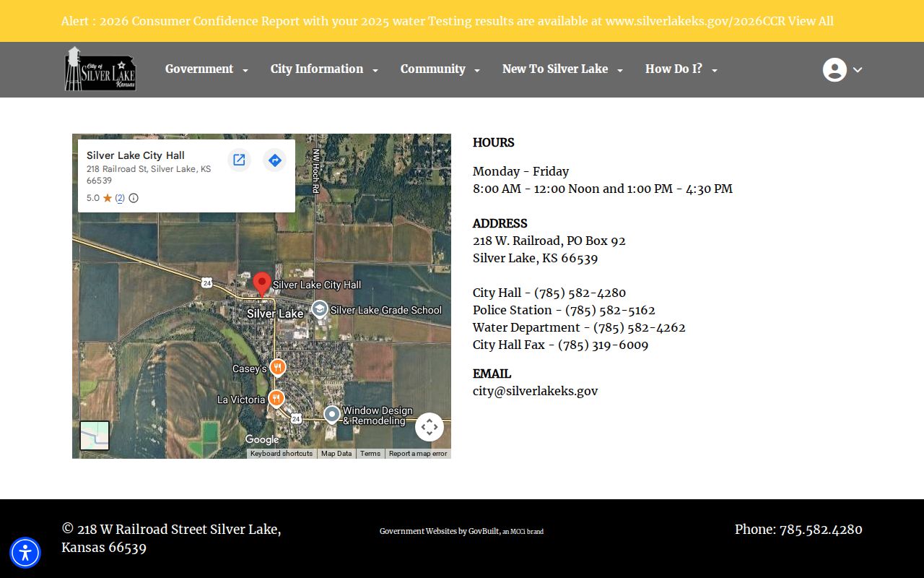924x578 pixels.
Task: Open Keyboard shortcuts for map
Action: (282, 454)
